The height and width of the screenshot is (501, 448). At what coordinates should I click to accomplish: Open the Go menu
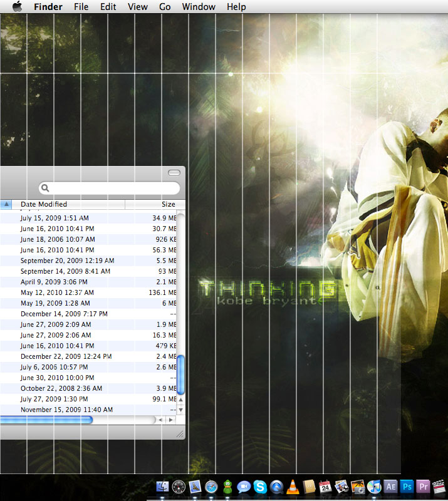click(165, 7)
